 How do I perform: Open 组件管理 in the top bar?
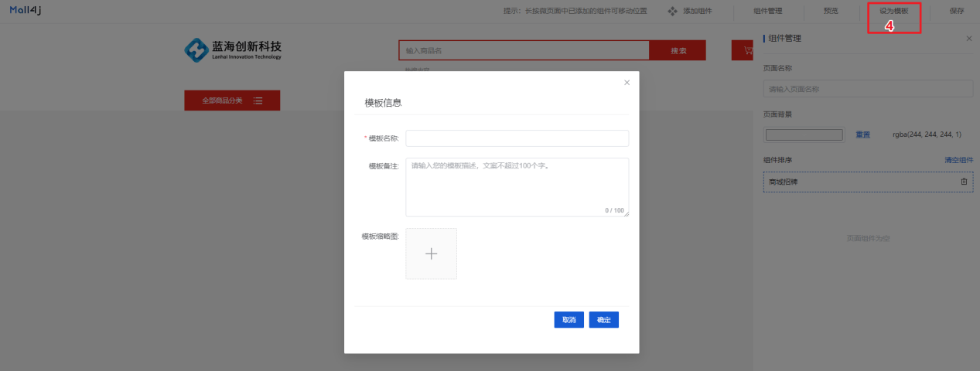(768, 12)
